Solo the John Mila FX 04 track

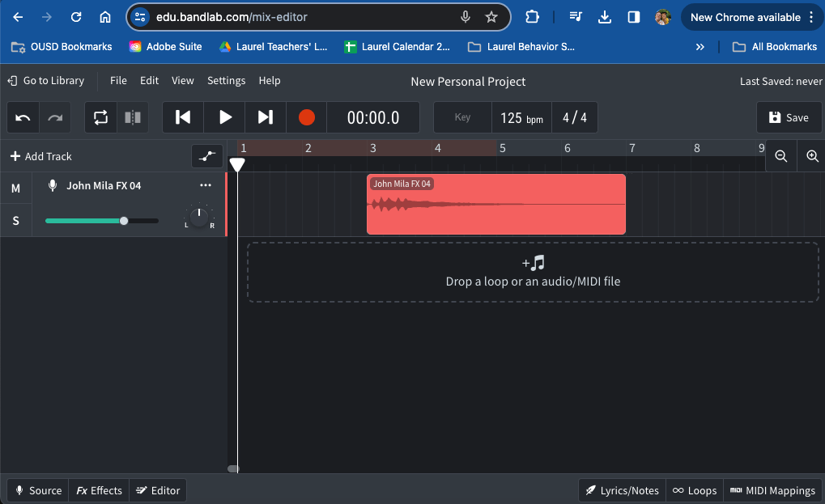[15, 220]
